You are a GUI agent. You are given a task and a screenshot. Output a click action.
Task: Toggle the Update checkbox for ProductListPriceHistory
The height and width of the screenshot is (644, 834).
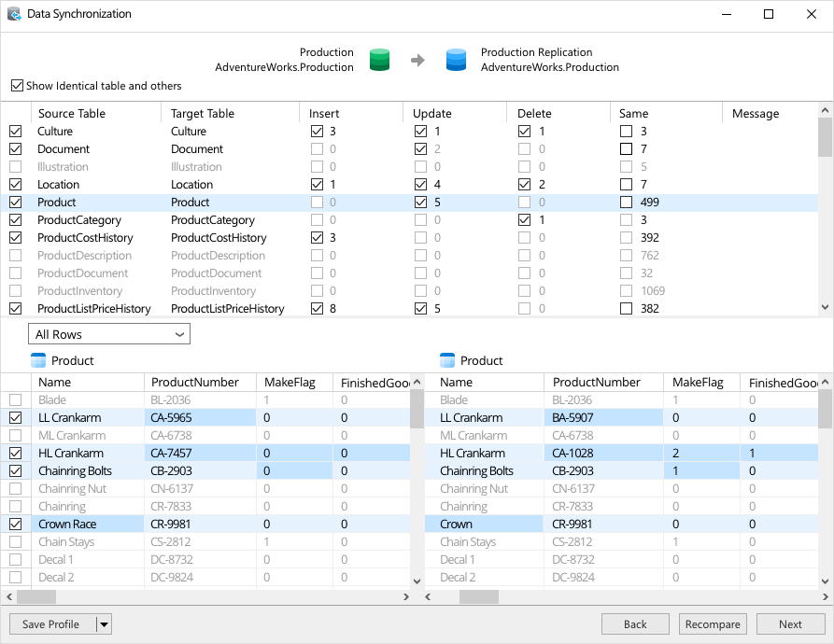419,308
